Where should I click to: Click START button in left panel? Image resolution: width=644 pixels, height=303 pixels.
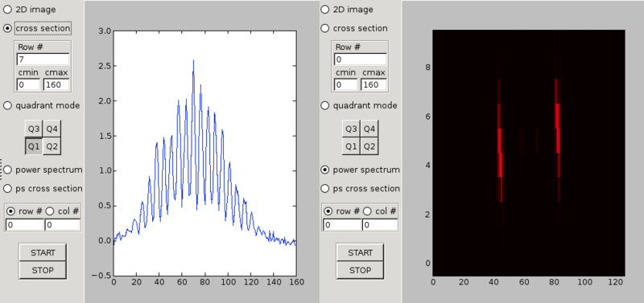[43, 252]
